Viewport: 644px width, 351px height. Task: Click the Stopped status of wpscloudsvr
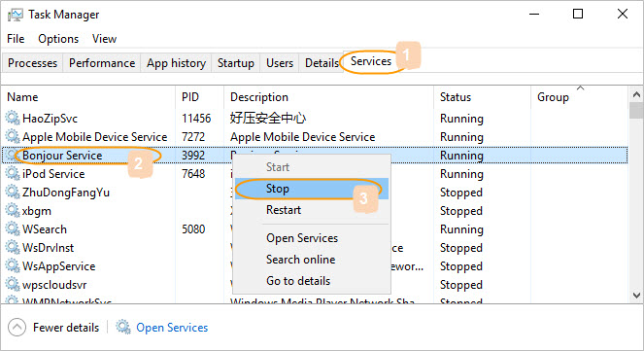coord(460,285)
